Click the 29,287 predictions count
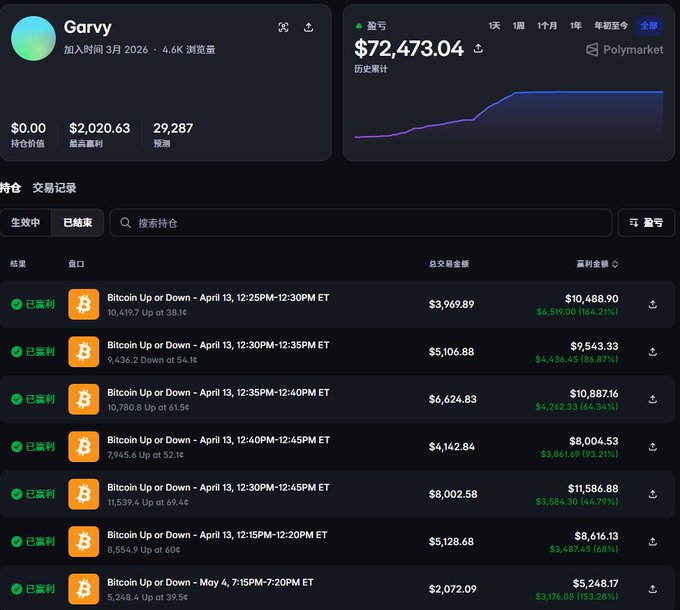Image resolution: width=680 pixels, height=610 pixels. point(173,128)
